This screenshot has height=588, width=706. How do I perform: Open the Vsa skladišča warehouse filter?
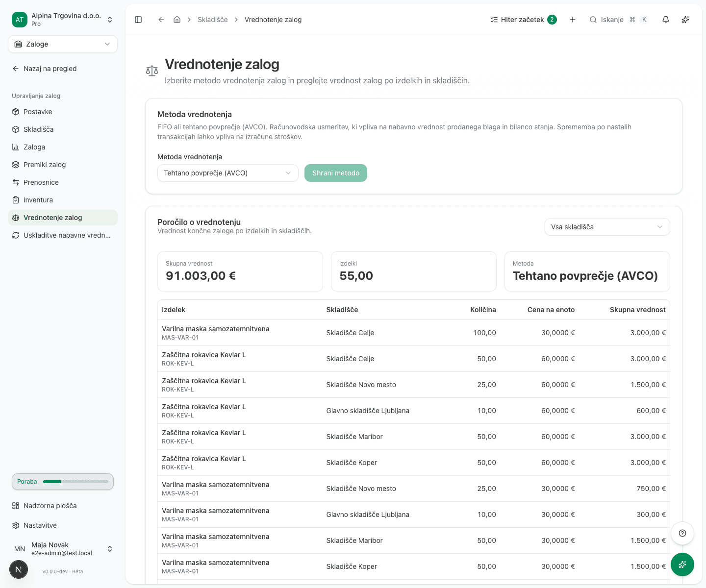coord(607,227)
